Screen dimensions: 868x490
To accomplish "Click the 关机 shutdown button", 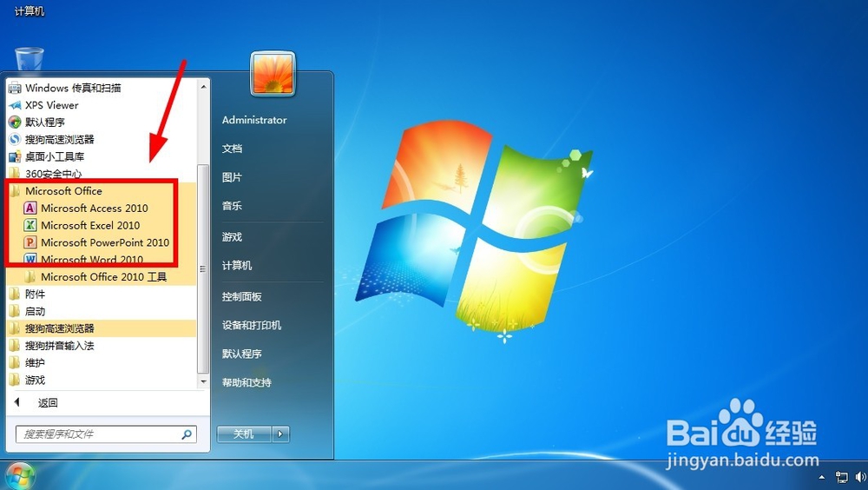I will point(244,434).
